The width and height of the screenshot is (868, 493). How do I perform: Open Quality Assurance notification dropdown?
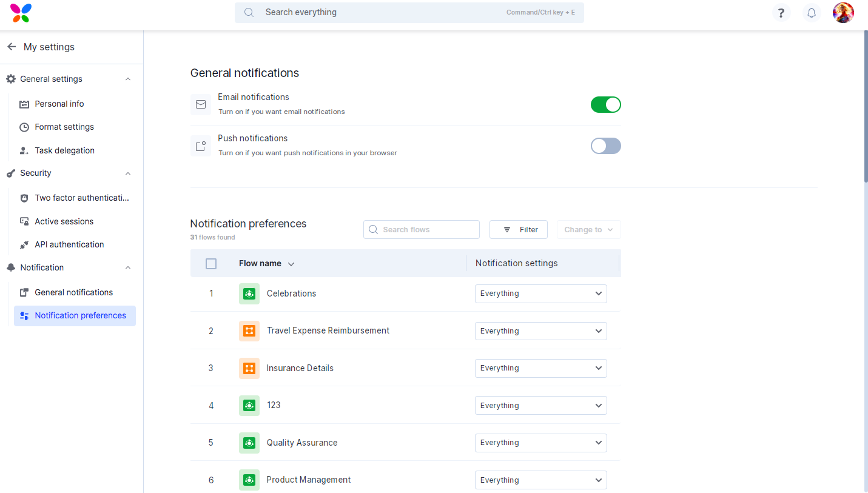(x=541, y=443)
